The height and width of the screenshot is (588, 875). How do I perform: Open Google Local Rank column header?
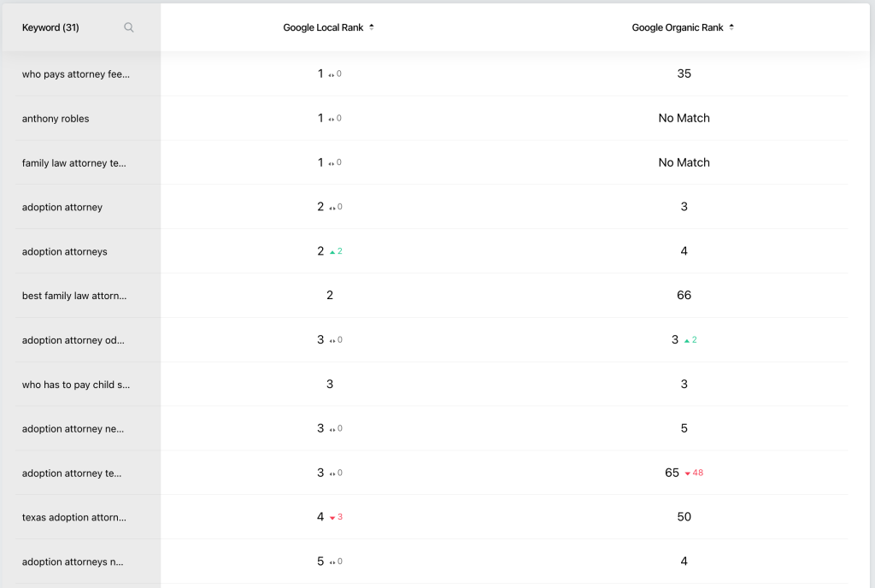pyautogui.click(x=323, y=27)
